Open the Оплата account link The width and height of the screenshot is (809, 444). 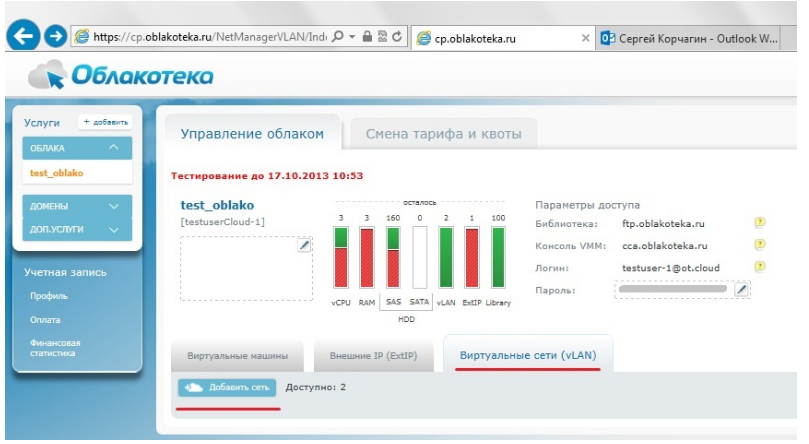pos(45,320)
